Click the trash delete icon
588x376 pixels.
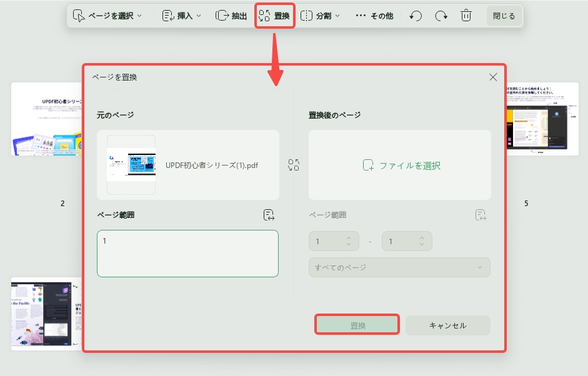(x=466, y=16)
